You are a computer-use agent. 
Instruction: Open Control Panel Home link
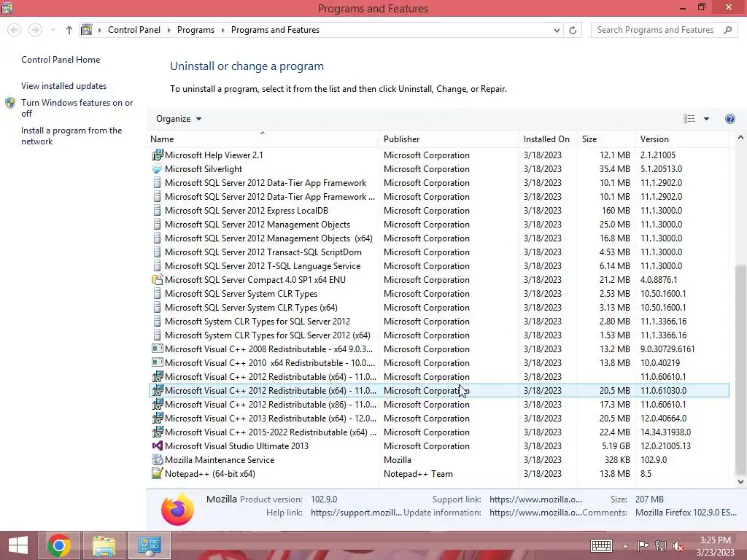[61, 60]
